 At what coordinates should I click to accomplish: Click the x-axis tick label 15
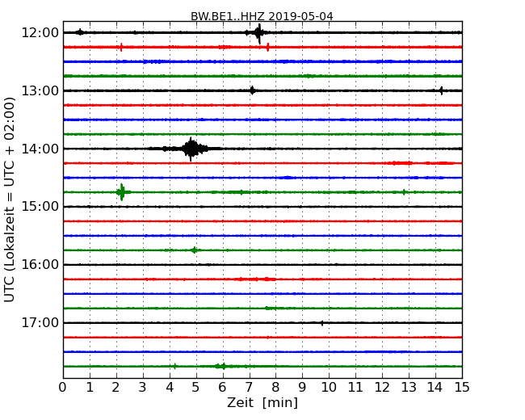point(462,388)
